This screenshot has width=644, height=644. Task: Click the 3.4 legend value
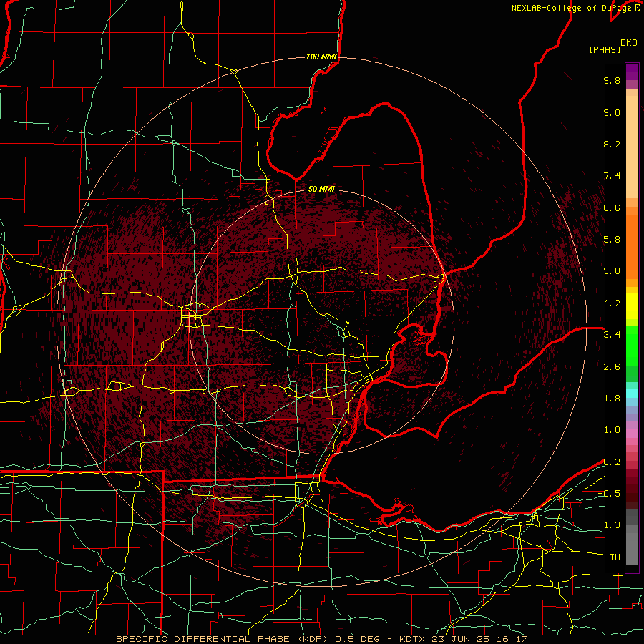click(x=612, y=335)
